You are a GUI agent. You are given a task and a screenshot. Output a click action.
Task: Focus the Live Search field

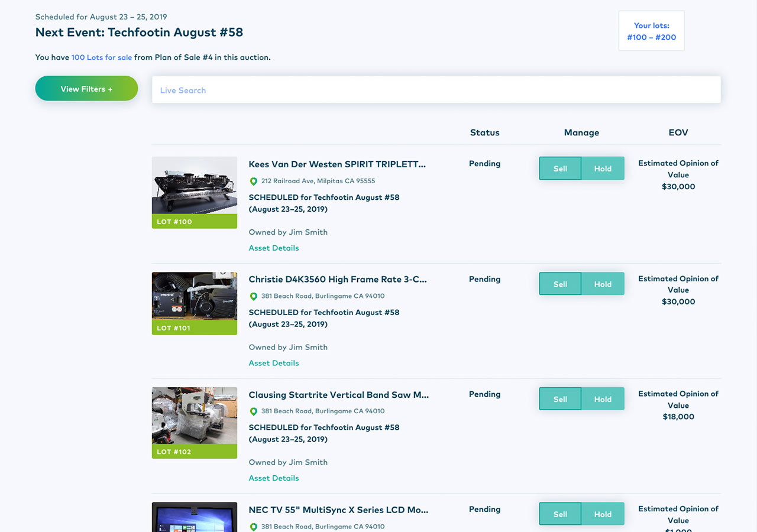(436, 90)
